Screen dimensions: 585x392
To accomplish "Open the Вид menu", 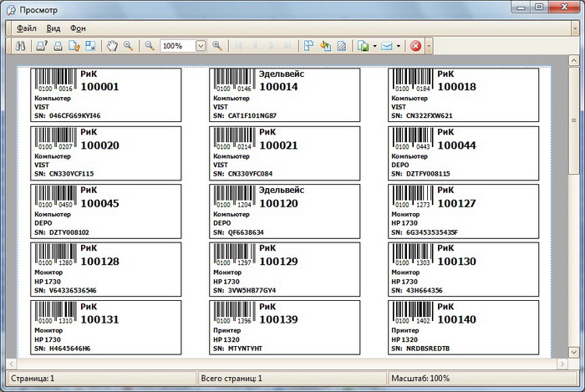I will point(53,28).
